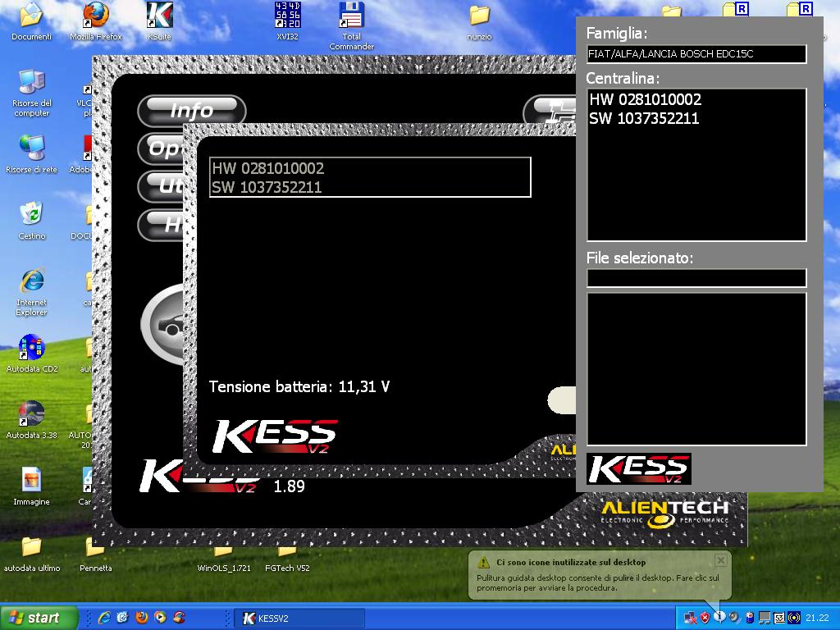Click the 1.89 version number

[289, 486]
